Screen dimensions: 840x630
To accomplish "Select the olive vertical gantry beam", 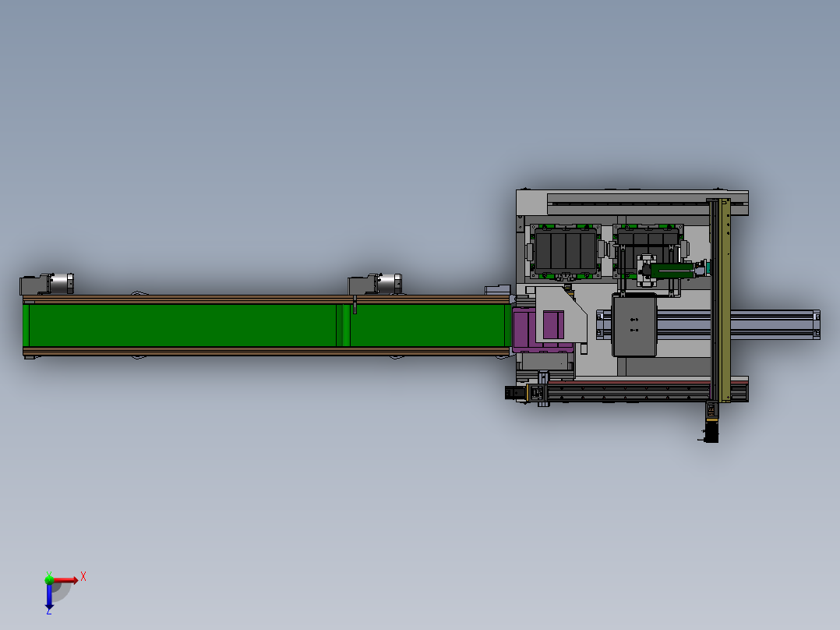I will 725,299.
